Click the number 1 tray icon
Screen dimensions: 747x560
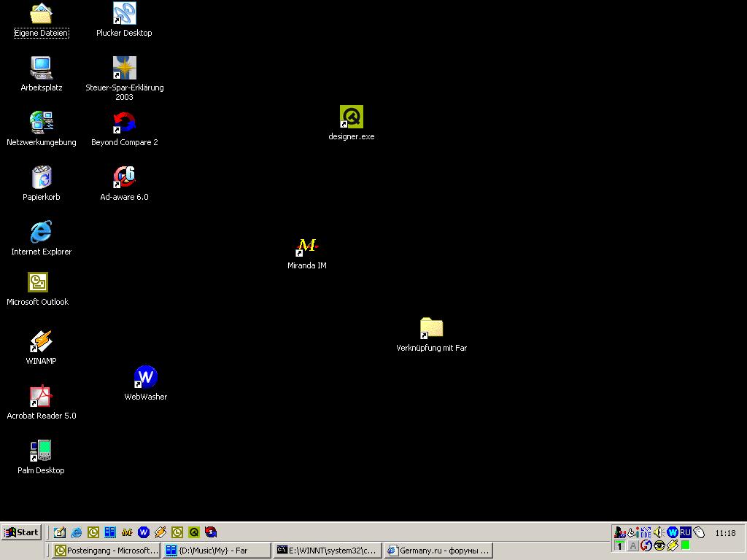(619, 545)
